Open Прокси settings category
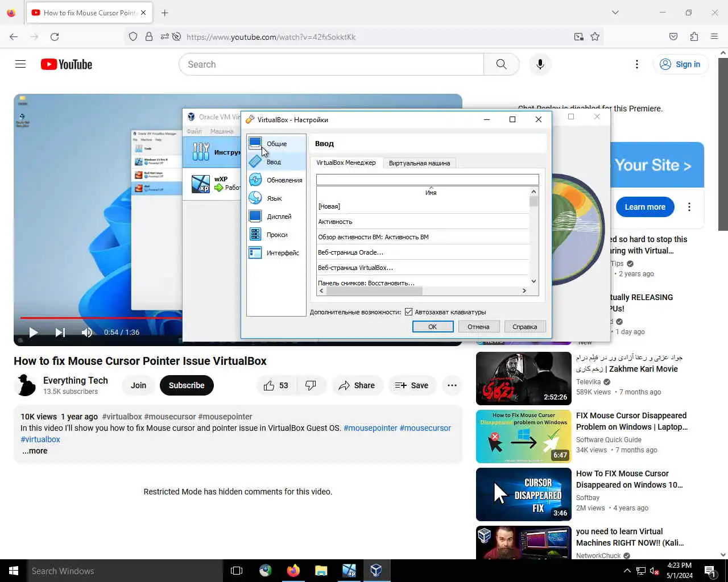 276,235
